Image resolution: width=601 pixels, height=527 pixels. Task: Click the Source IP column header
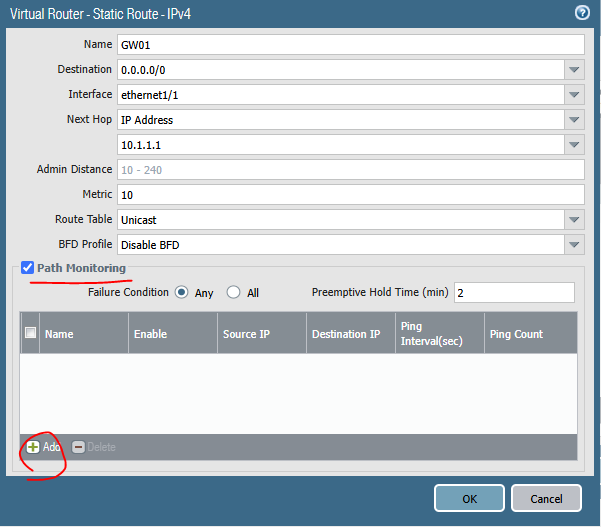(x=262, y=333)
